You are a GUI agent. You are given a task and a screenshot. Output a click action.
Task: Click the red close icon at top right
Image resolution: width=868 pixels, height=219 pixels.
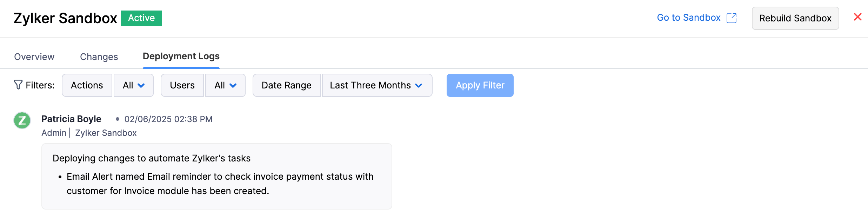click(857, 17)
